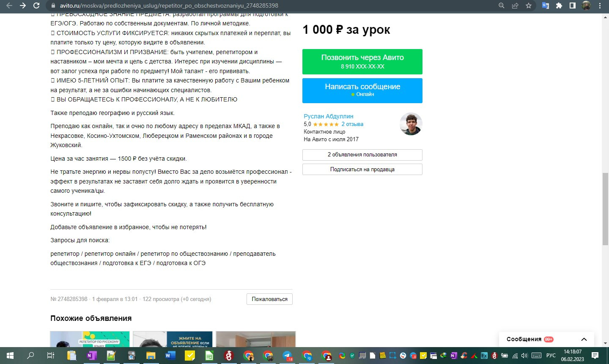Open the Google Translate extension

(x=546, y=5)
